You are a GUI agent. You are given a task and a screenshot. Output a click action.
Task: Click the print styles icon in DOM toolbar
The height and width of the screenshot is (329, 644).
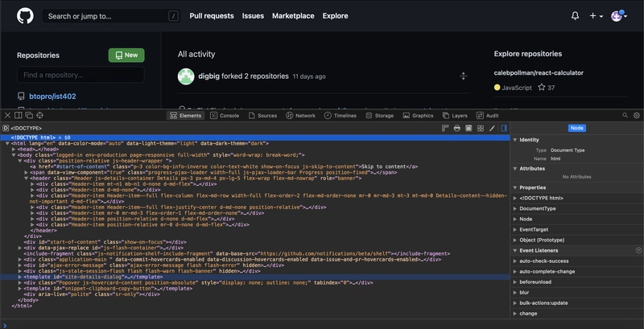[x=457, y=128]
